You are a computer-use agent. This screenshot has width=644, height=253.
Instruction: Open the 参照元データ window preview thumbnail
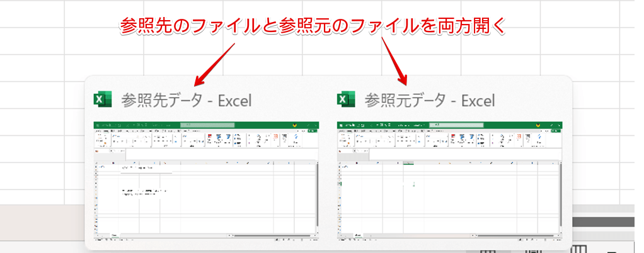tap(449, 181)
